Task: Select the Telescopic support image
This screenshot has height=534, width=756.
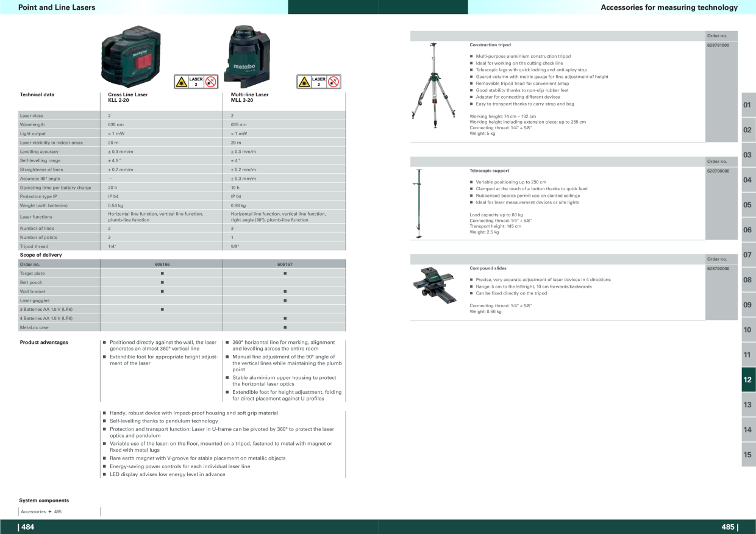Action: point(418,204)
